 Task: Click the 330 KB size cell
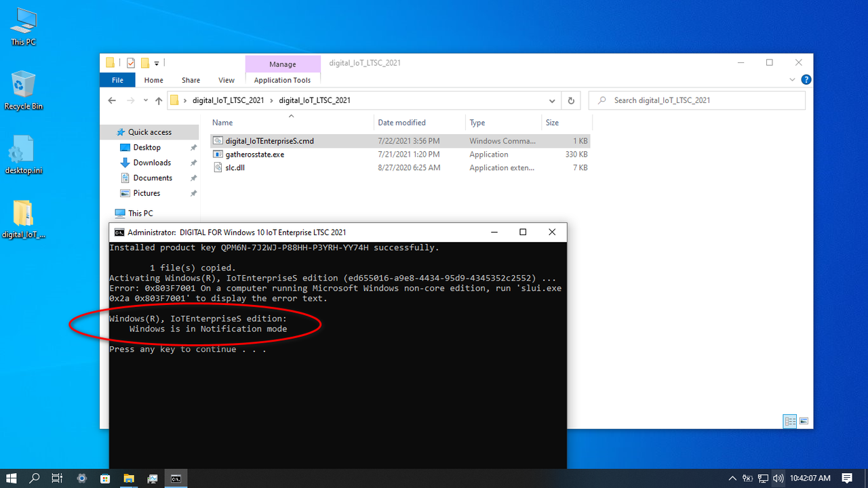click(x=576, y=154)
